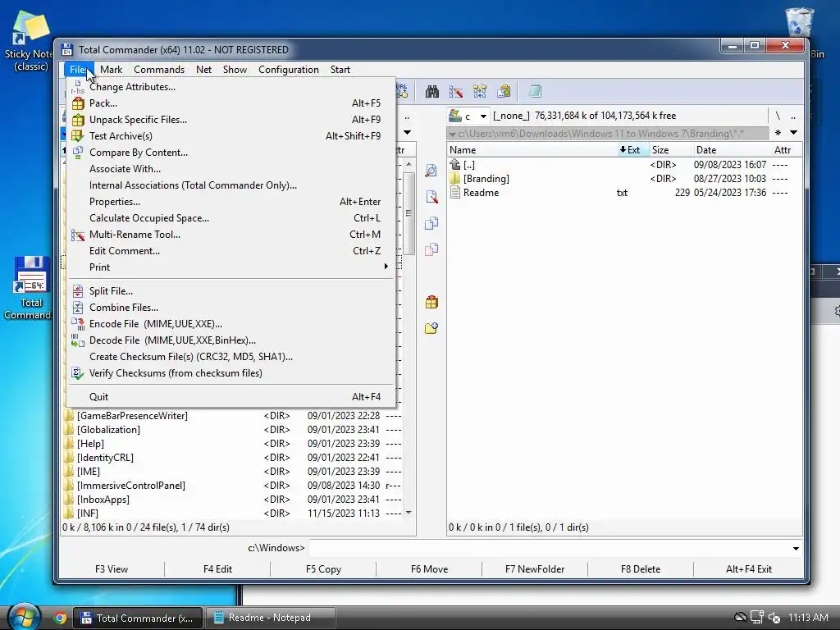
Task: Open left panel directory history dropdown arrow
Action: coord(407,132)
